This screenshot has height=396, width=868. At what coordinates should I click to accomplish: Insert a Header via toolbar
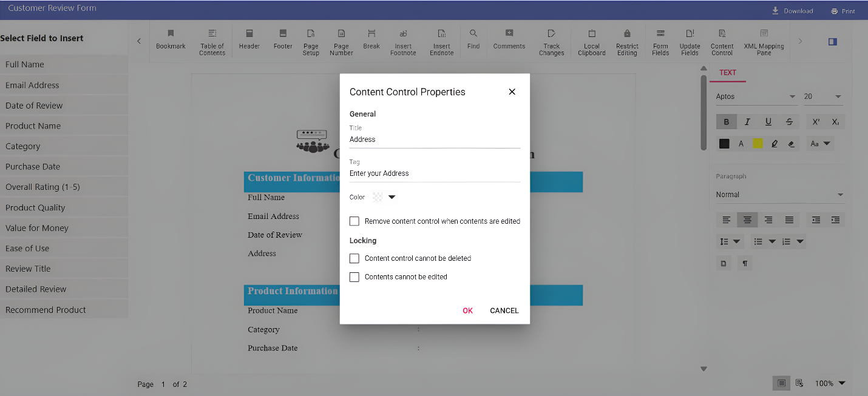click(249, 41)
